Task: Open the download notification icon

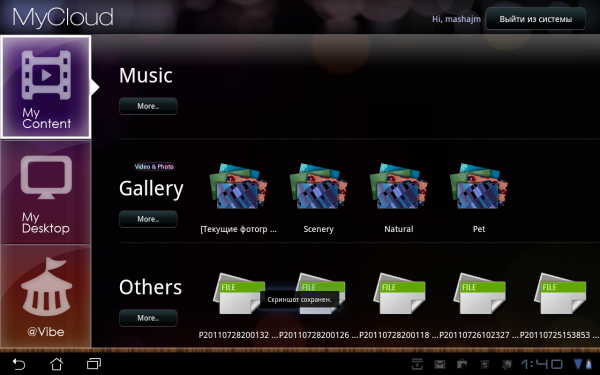Action: coord(417,364)
